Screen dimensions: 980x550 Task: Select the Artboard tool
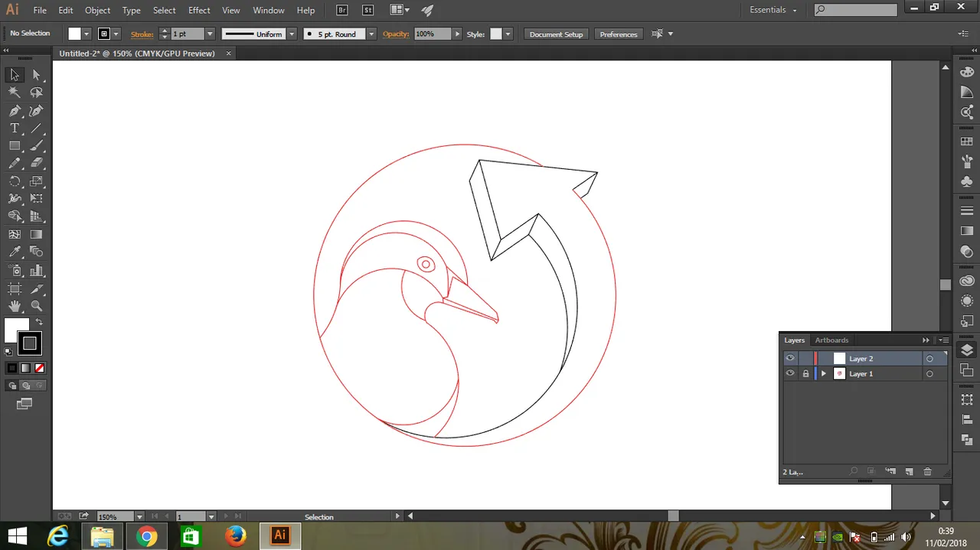15,288
